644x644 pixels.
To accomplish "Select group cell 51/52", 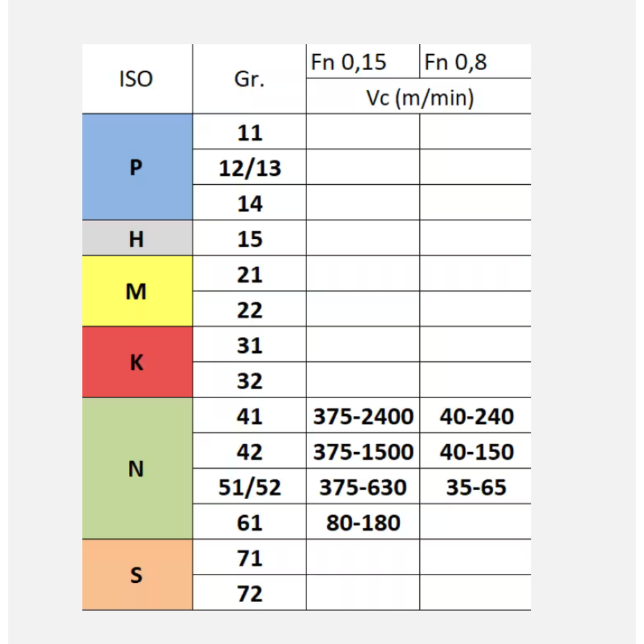I will point(250,488).
